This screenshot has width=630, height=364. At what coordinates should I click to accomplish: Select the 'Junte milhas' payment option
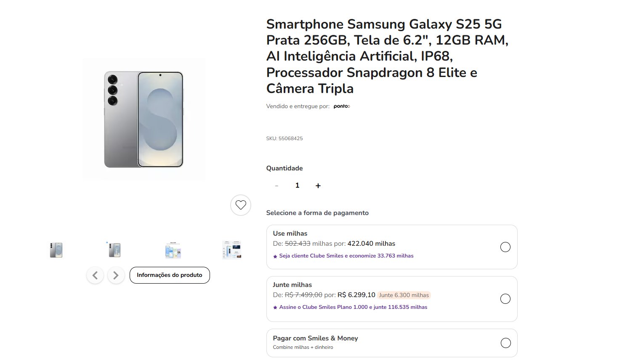coord(505,299)
